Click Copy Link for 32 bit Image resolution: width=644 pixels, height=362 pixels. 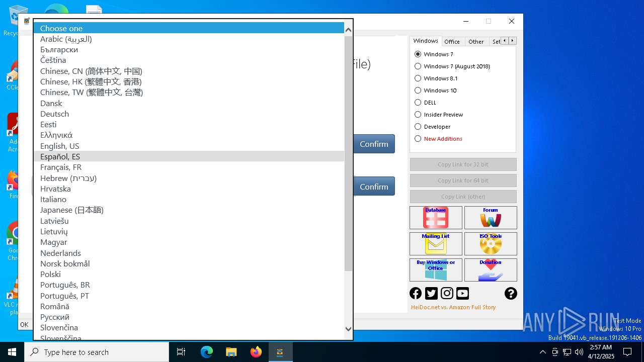tap(463, 164)
